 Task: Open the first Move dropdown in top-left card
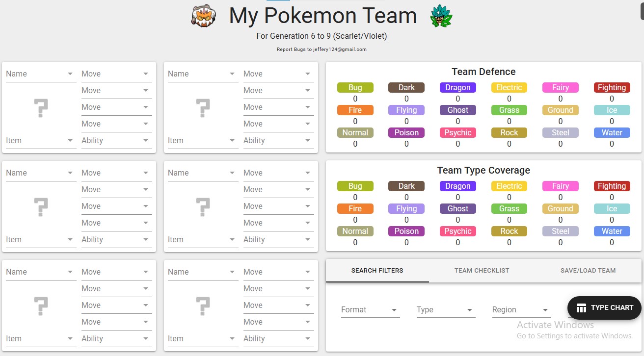[x=116, y=74]
